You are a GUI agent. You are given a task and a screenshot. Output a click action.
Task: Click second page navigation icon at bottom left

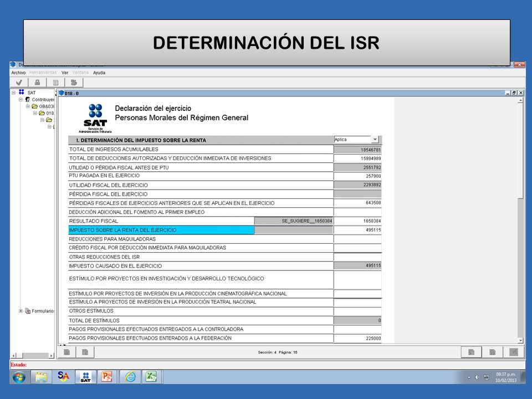85,352
